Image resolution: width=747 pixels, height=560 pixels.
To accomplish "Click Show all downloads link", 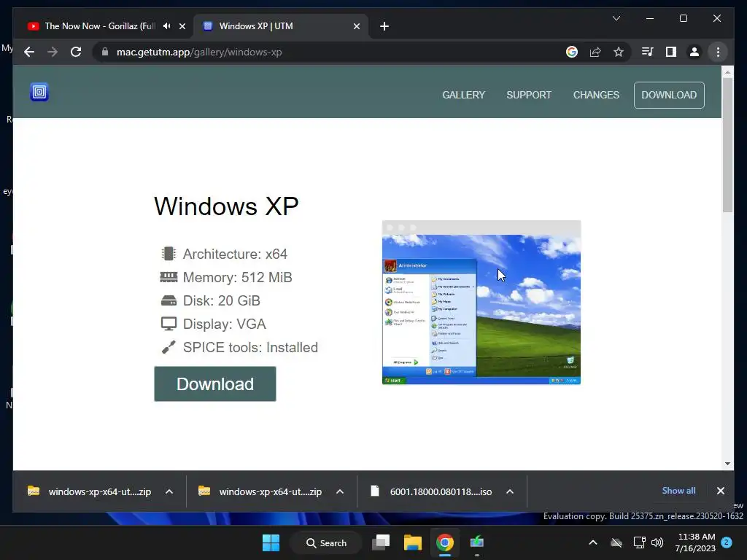I will [x=678, y=491].
